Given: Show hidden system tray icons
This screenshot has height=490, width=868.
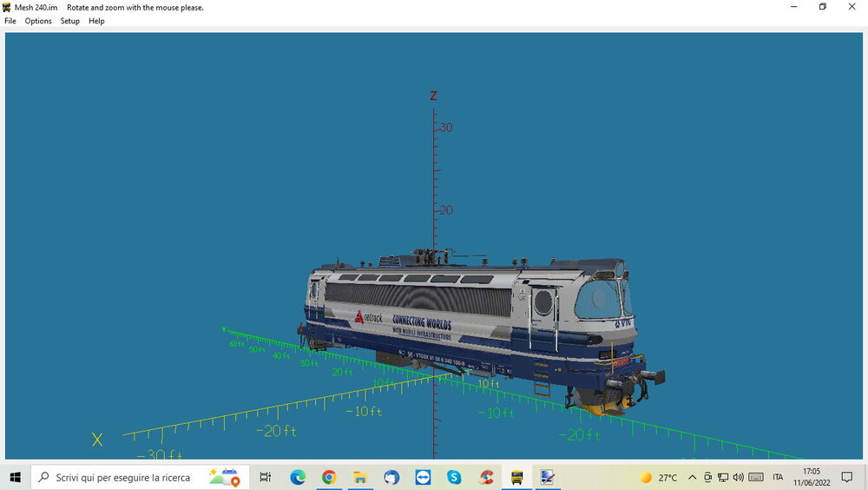Looking at the screenshot, I should [x=692, y=477].
